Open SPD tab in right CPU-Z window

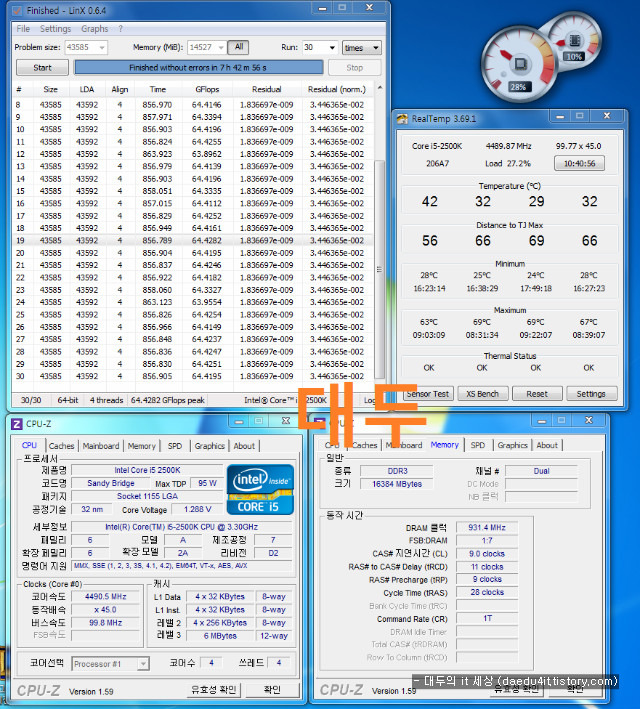click(x=478, y=445)
